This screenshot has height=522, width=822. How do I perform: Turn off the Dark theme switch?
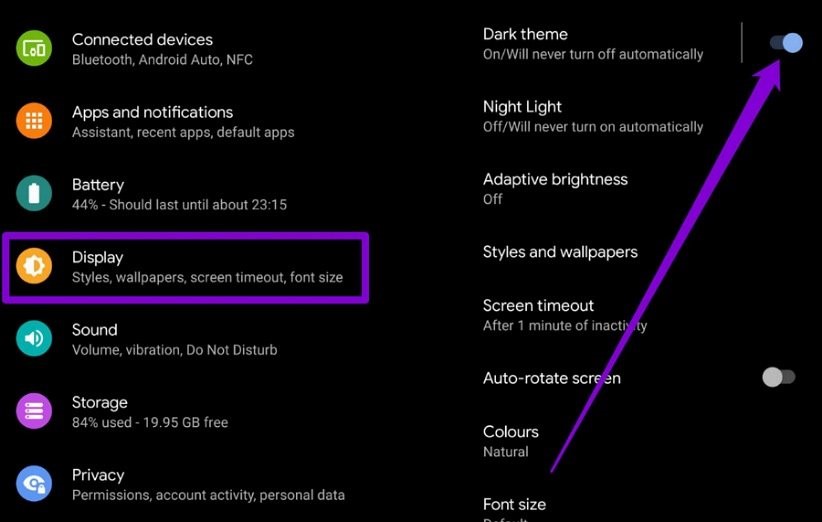786,42
